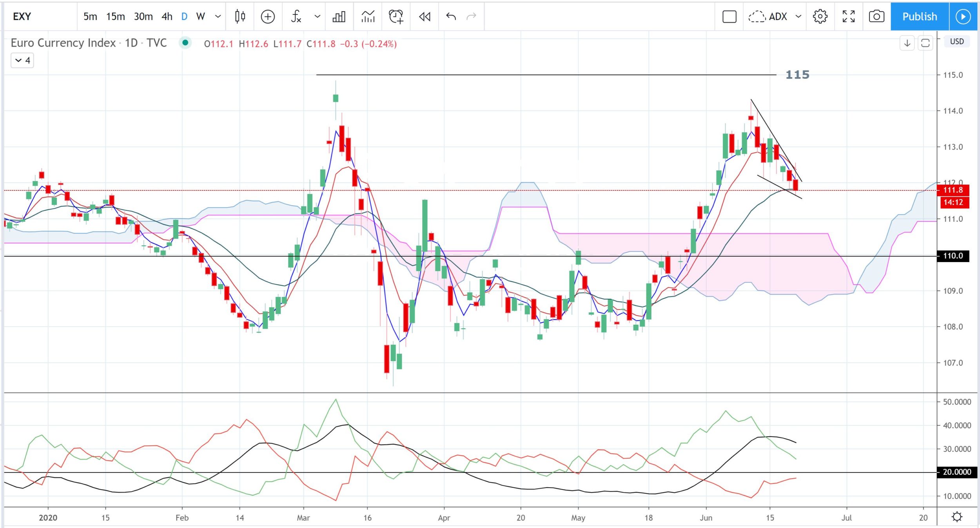Click the redo arrow
Screen dimensions: 980x528
coord(471,16)
